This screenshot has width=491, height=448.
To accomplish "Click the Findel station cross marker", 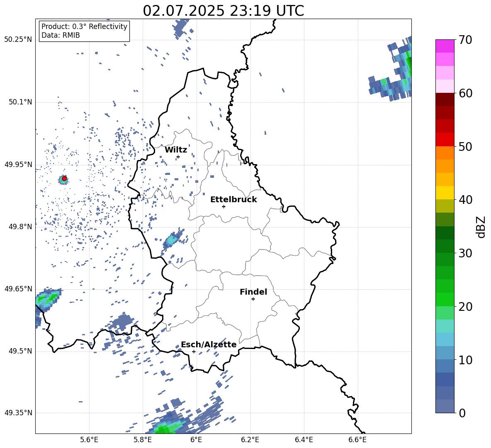I will (x=253, y=299).
